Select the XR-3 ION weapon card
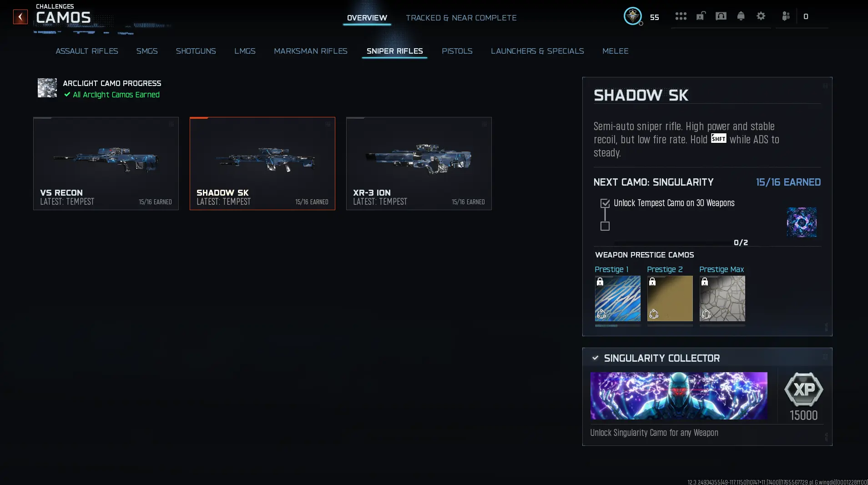Image resolution: width=868 pixels, height=485 pixels. [x=419, y=163]
